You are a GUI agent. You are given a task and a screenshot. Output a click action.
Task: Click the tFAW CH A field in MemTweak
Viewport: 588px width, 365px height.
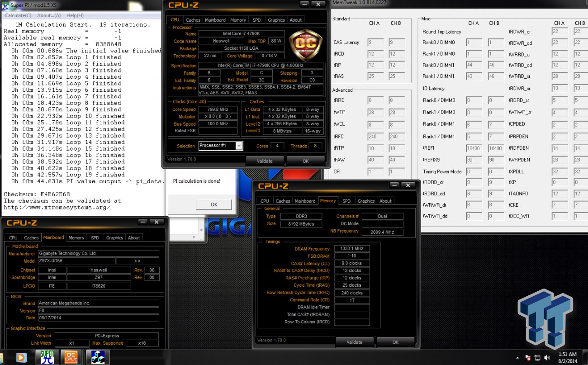tap(375, 159)
